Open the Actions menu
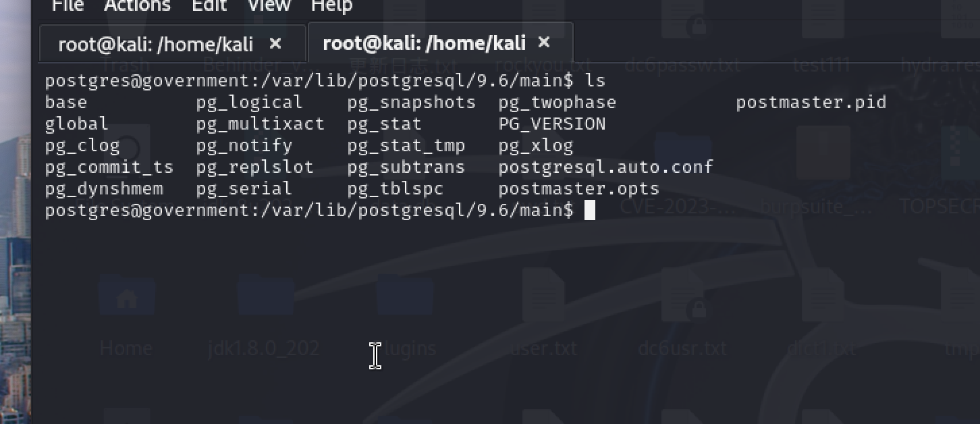Screen dimensions: 980x424 pos(137,6)
